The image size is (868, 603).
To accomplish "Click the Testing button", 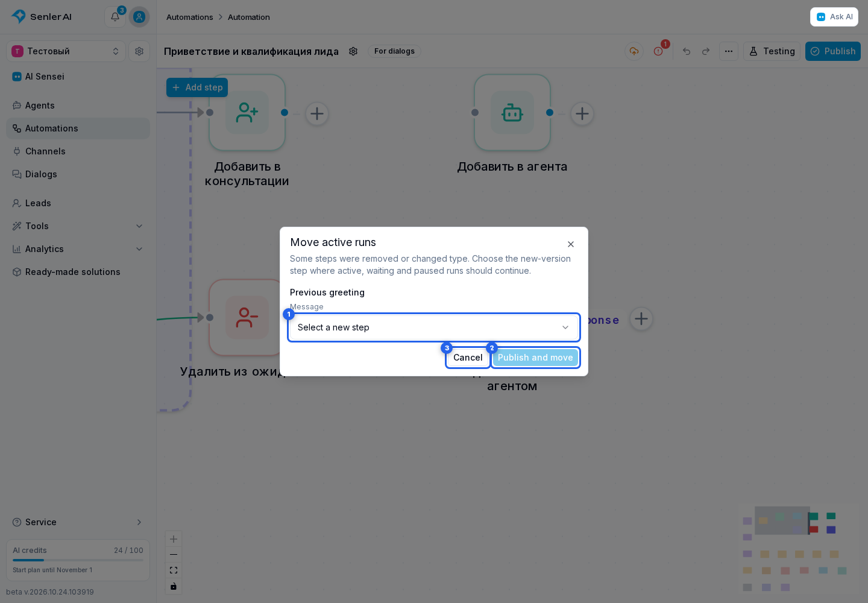I will (772, 51).
